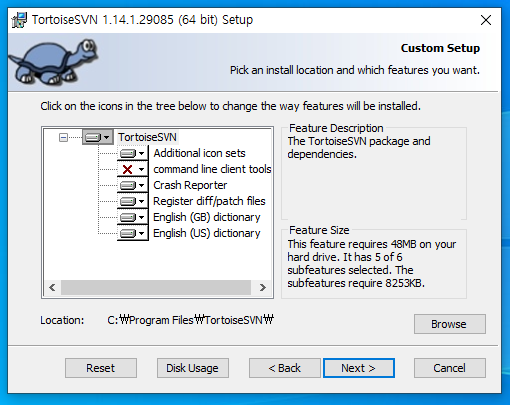Image resolution: width=510 pixels, height=405 pixels.
Task: Click the feature tree right scroll arrow
Action: [263, 287]
